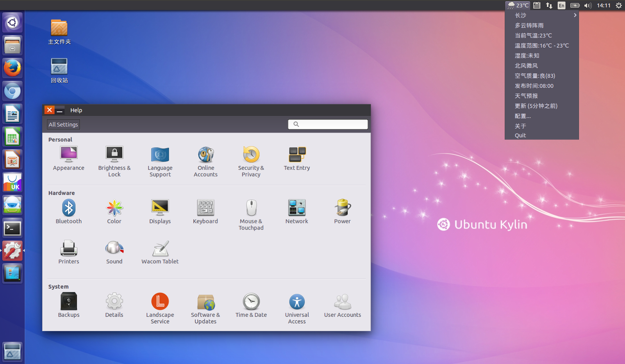Open Displays settings
The image size is (625, 364).
click(160, 211)
